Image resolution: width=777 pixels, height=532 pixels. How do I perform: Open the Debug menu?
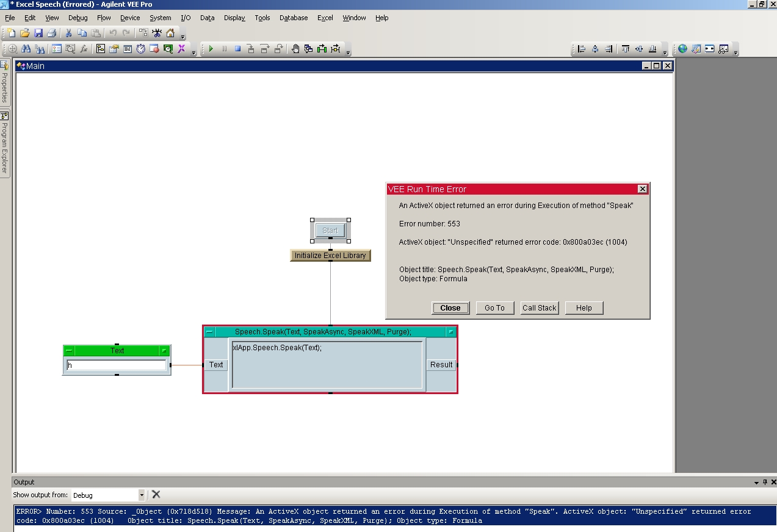point(78,18)
